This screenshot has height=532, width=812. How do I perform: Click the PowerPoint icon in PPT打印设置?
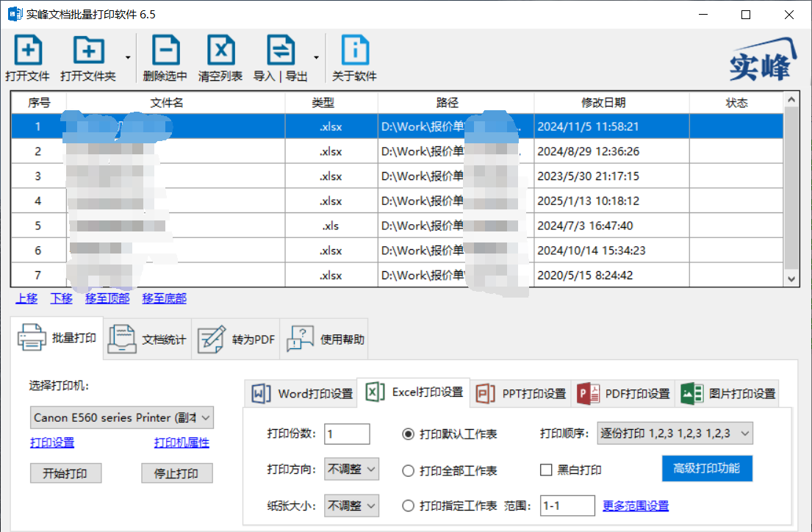(x=485, y=394)
